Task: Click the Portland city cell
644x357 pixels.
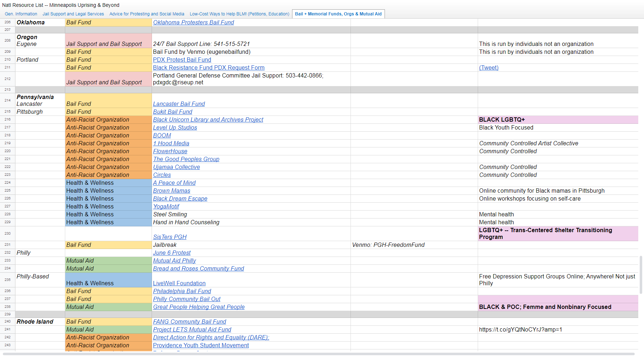Action: click(x=40, y=60)
